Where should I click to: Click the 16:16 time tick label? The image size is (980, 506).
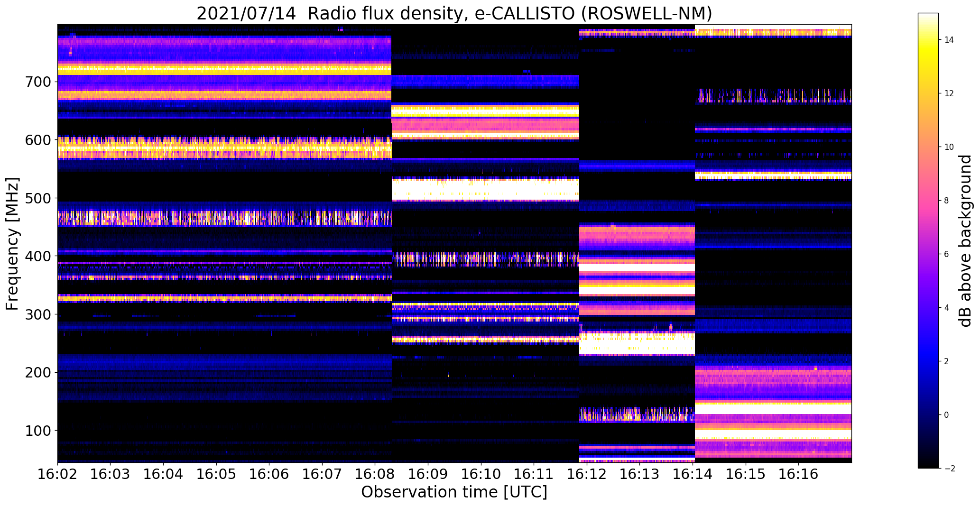tap(799, 473)
